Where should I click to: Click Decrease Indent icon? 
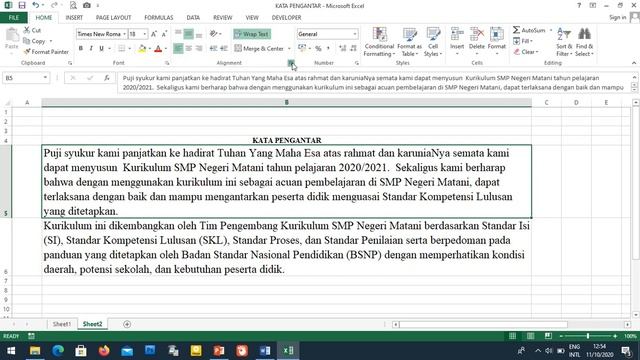pyautogui.click(x=213, y=49)
